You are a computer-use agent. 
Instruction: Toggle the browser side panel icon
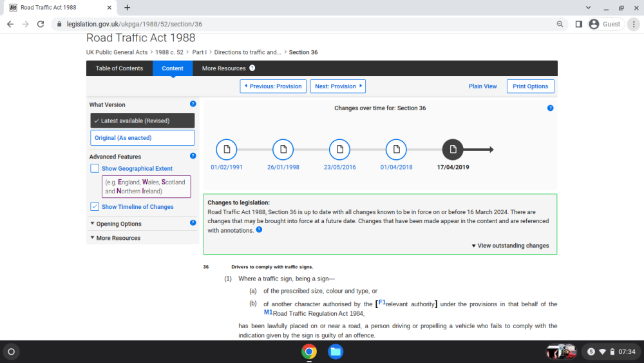pyautogui.click(x=579, y=25)
